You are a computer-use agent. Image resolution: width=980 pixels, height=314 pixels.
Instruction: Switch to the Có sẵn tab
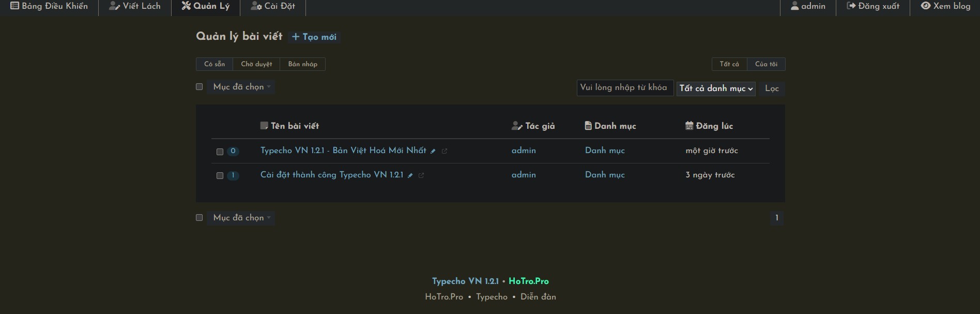pyautogui.click(x=215, y=64)
